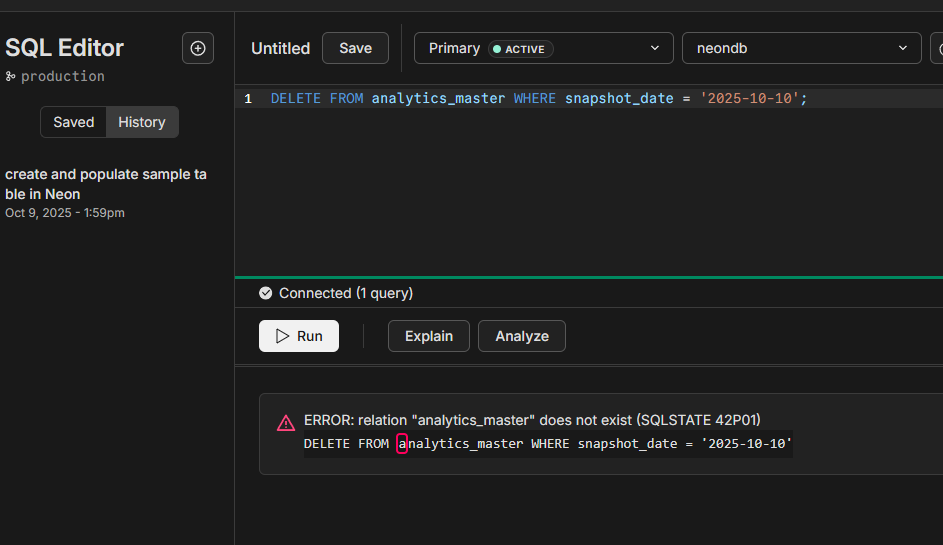Click the red warning triangle icon
This screenshot has height=545, width=943.
tap(286, 423)
